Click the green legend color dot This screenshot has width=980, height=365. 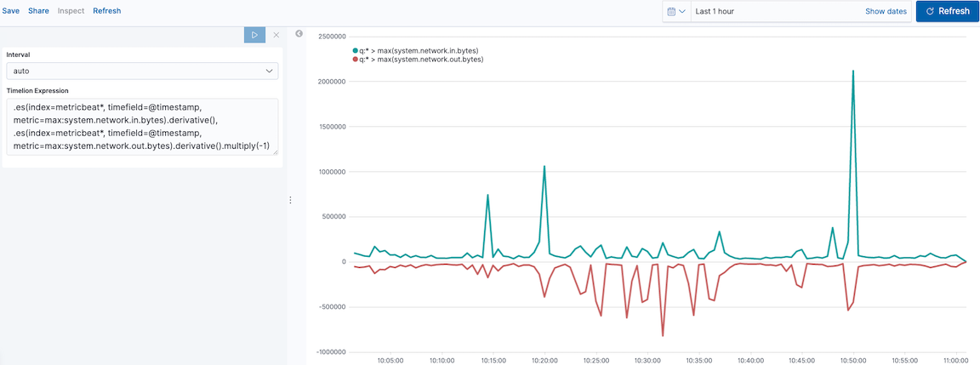356,50
